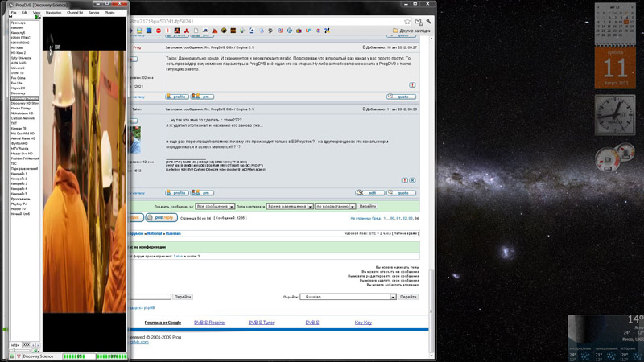Viewport: 644px width, 362px height.
Task: Open the 'по возрастанию' order dropdown
Action: (336, 207)
